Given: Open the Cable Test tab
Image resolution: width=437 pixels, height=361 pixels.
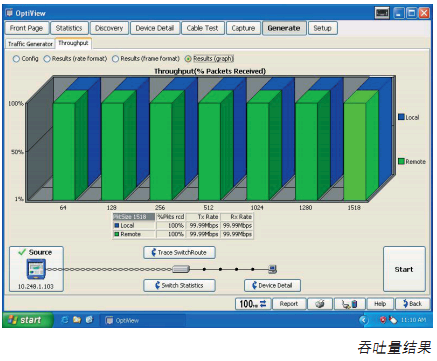Looking at the screenshot, I should pos(202,28).
